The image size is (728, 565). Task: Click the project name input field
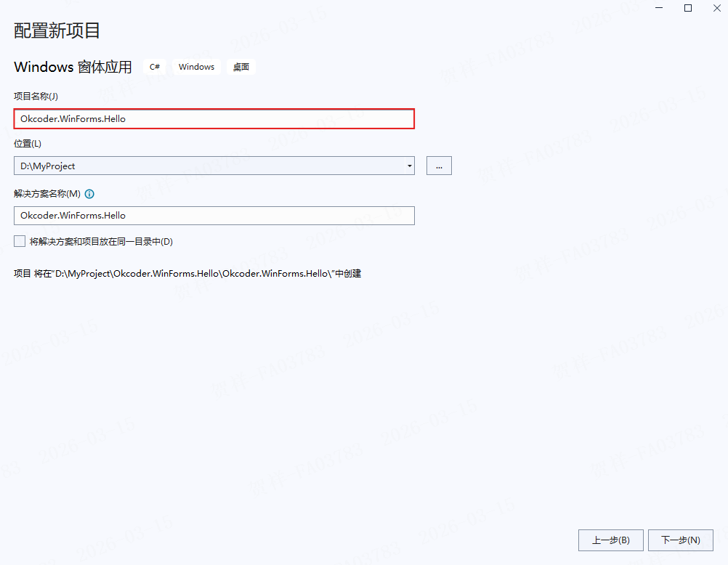[x=214, y=119]
